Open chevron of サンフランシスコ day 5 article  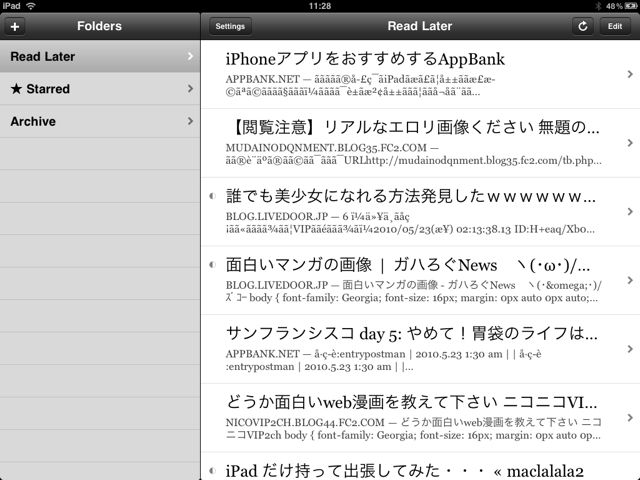click(630, 349)
